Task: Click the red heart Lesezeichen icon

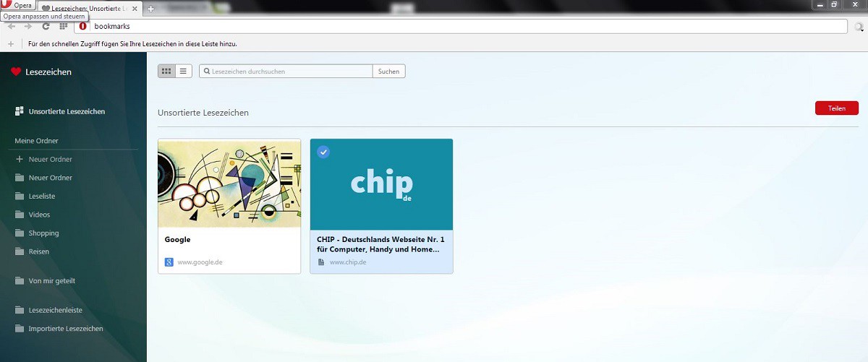Action: [x=16, y=72]
